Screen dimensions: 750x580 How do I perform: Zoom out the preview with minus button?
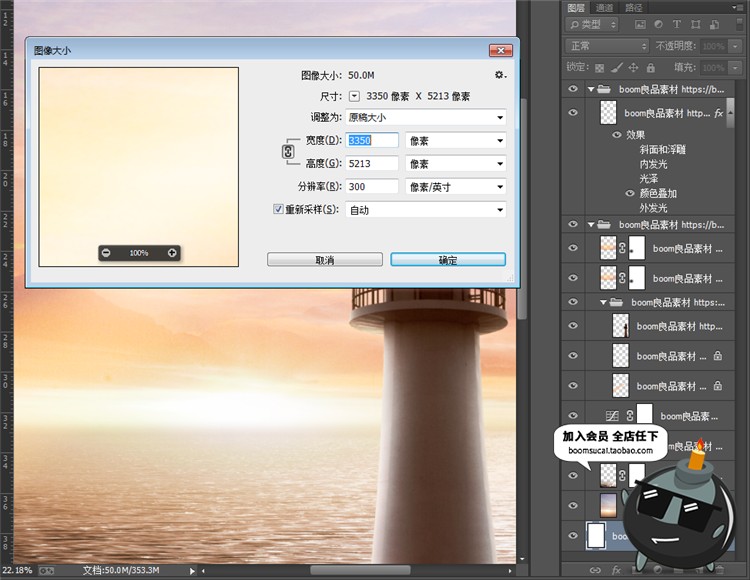107,253
